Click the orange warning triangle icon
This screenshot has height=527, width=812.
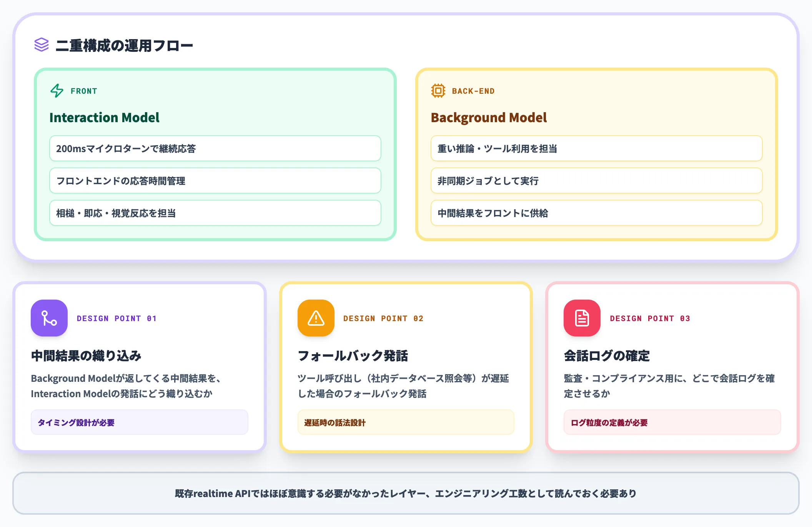316,318
